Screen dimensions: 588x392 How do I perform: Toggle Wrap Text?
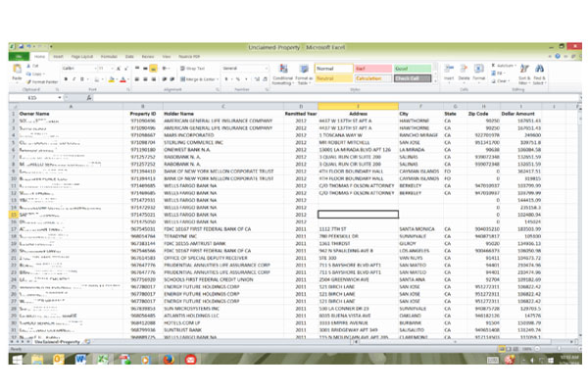tap(192, 69)
